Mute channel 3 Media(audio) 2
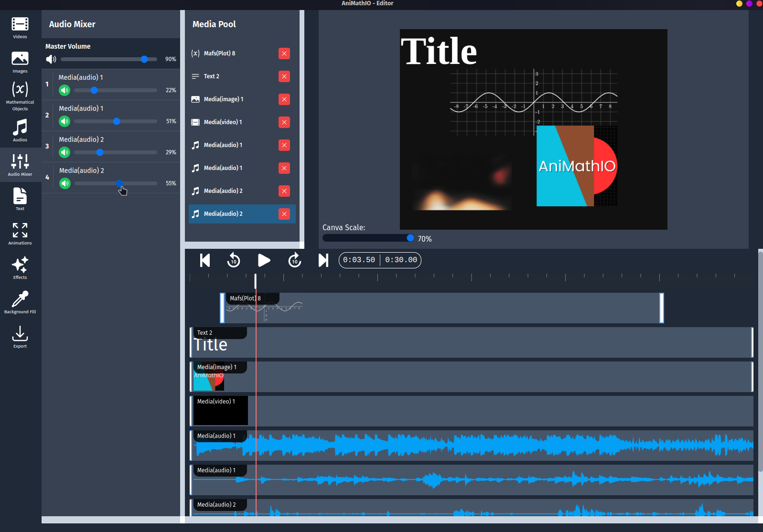Image resolution: width=763 pixels, height=532 pixels. click(x=64, y=152)
